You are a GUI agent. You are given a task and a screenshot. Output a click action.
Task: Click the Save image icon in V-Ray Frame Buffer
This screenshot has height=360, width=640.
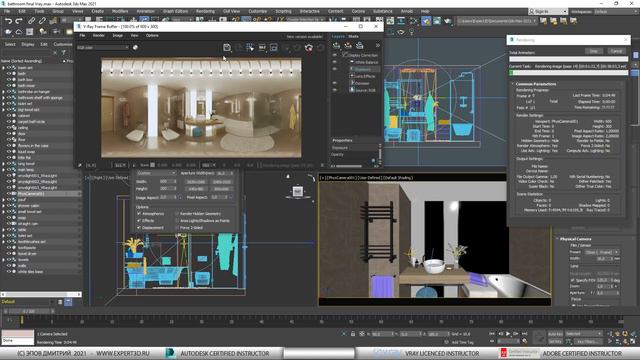point(227,48)
